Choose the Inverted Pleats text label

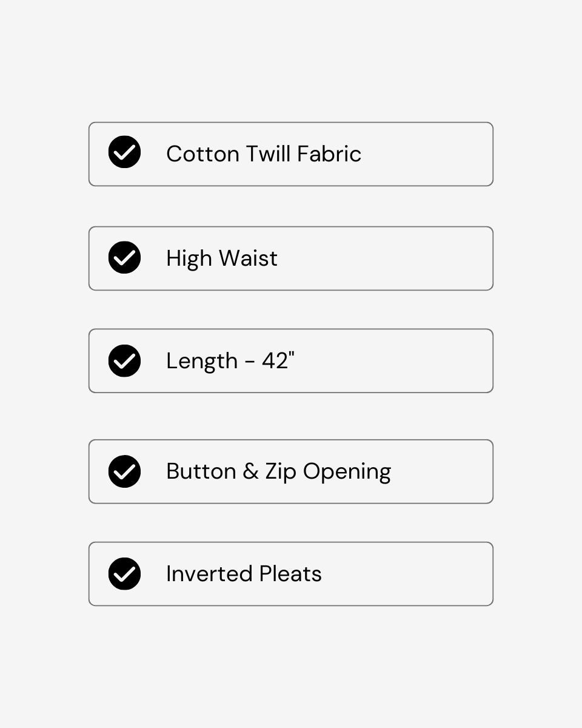coord(244,574)
